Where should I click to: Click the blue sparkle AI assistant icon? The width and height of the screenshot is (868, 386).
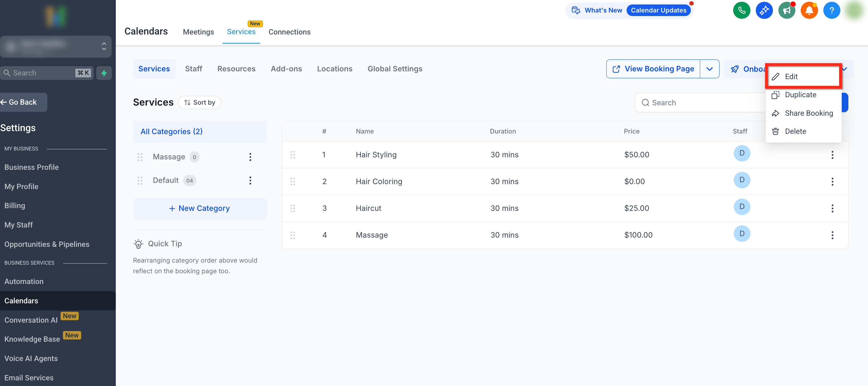tap(764, 10)
